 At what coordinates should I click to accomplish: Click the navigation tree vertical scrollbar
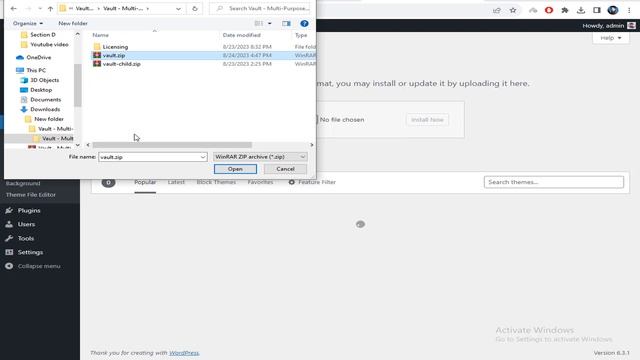pos(78,85)
